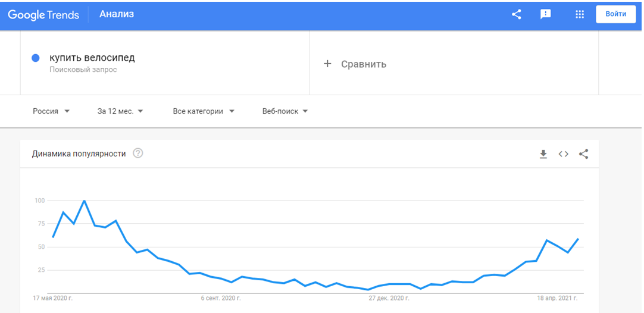Click the chart peak at value 100
The height and width of the screenshot is (313, 644).
[84, 201]
